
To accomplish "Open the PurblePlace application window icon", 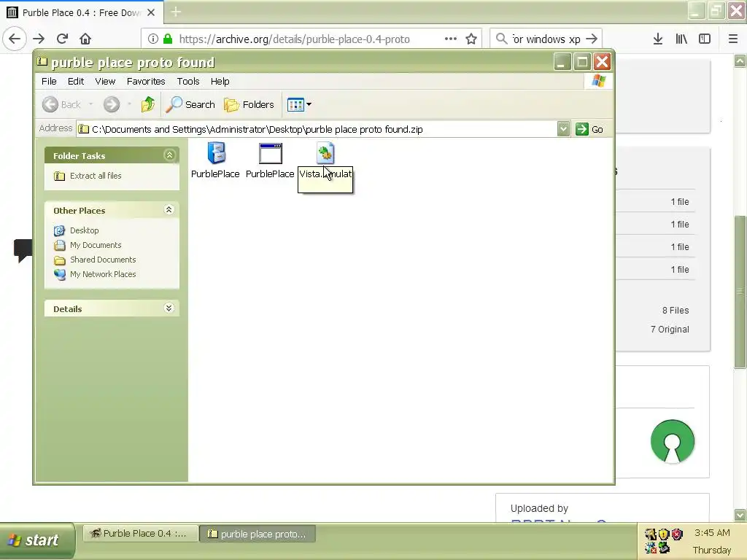I will 270,153.
